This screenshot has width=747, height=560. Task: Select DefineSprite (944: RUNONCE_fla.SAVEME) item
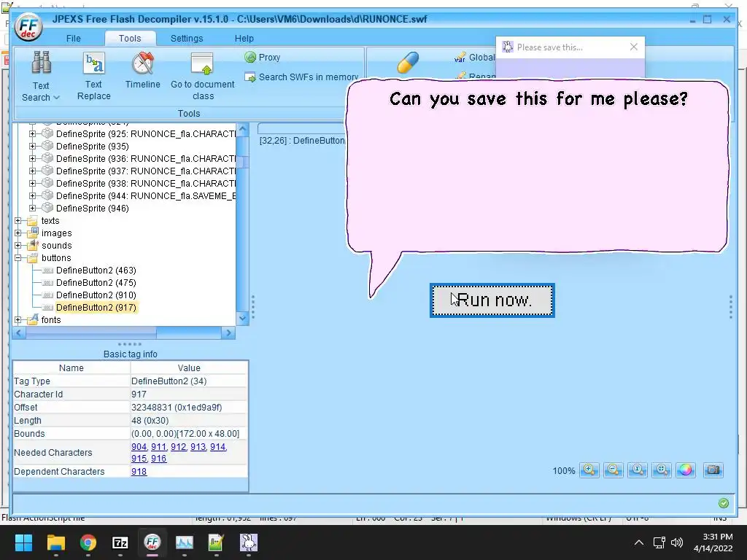pyautogui.click(x=146, y=195)
